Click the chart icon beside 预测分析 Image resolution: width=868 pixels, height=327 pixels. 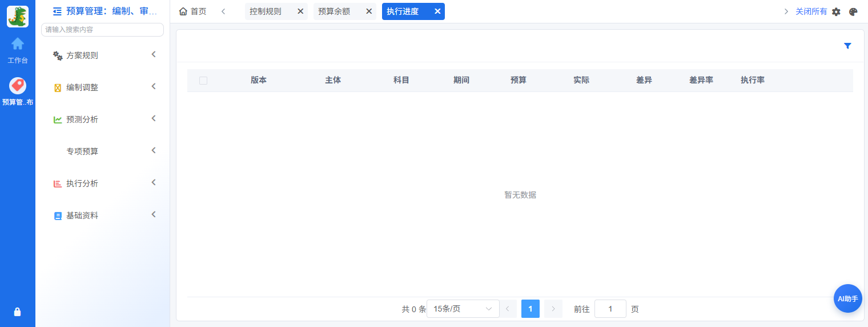(58, 119)
